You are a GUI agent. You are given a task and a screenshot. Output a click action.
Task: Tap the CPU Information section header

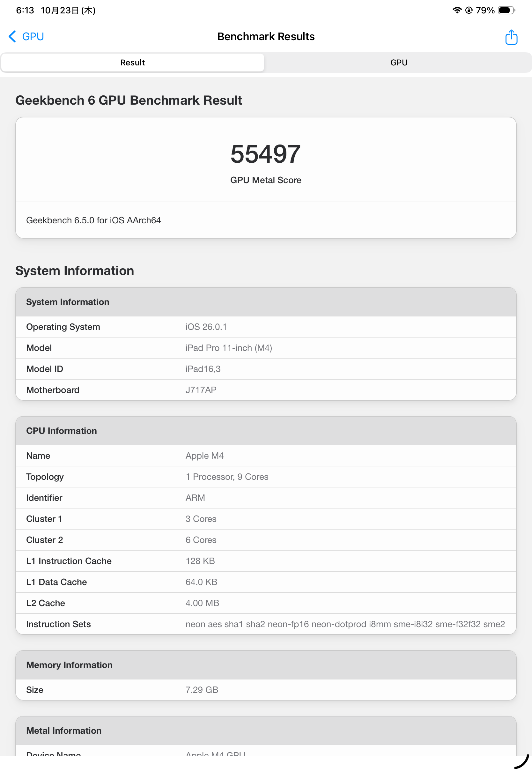pyautogui.click(x=62, y=431)
